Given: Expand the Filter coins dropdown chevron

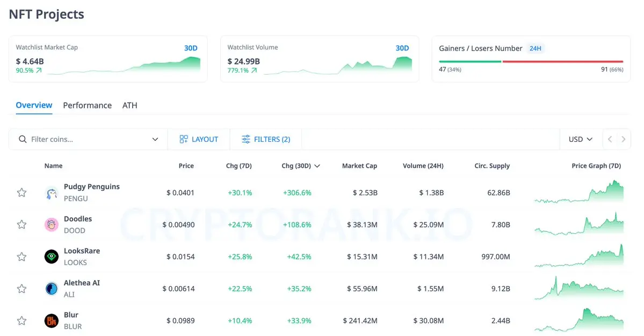Looking at the screenshot, I should pyautogui.click(x=155, y=139).
